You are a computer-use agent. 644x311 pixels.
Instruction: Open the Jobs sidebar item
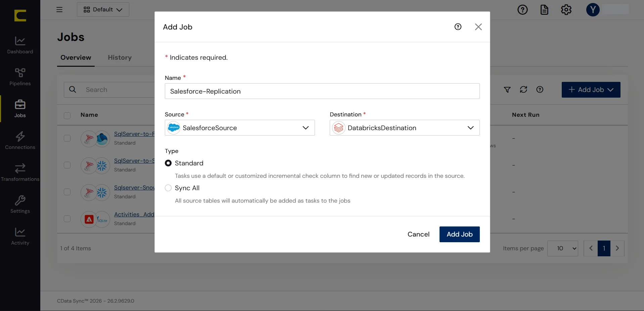pos(20,109)
